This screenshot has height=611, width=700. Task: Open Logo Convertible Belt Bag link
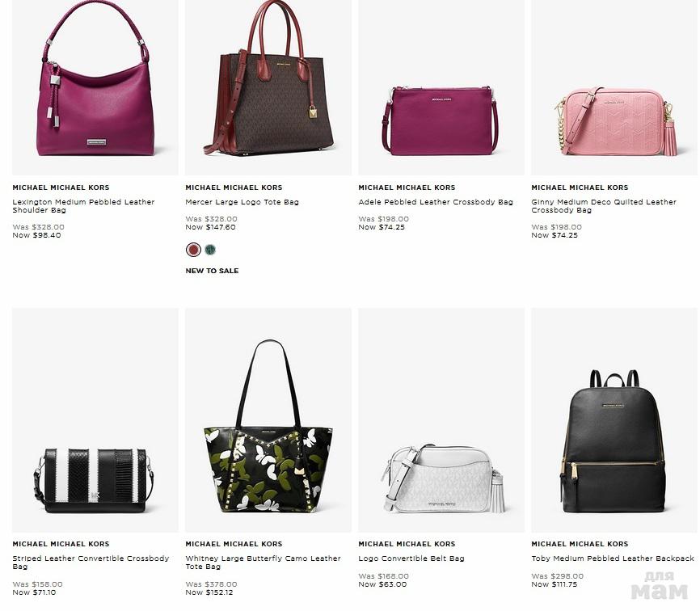point(411,558)
